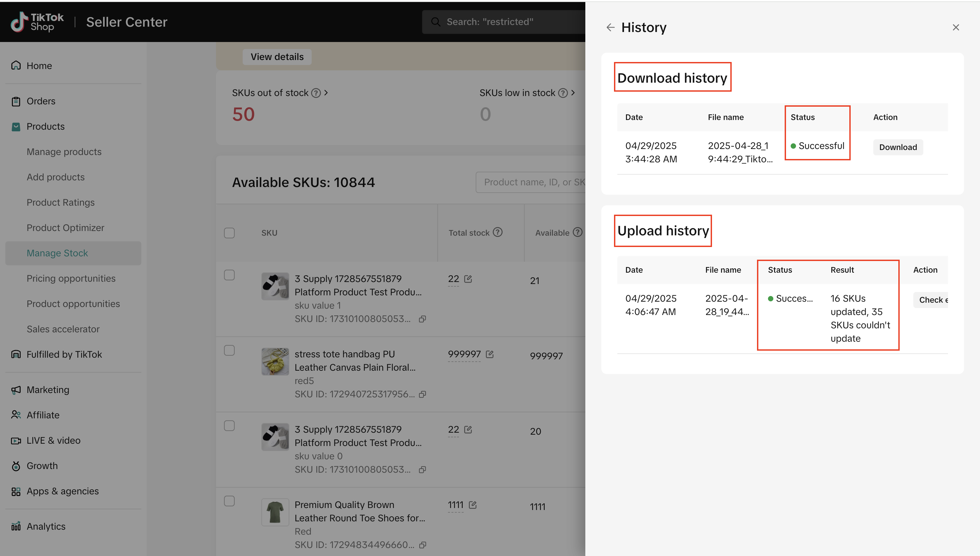Click the TikTok Shop logo
Viewport: 980px width, 556px height.
37,22
